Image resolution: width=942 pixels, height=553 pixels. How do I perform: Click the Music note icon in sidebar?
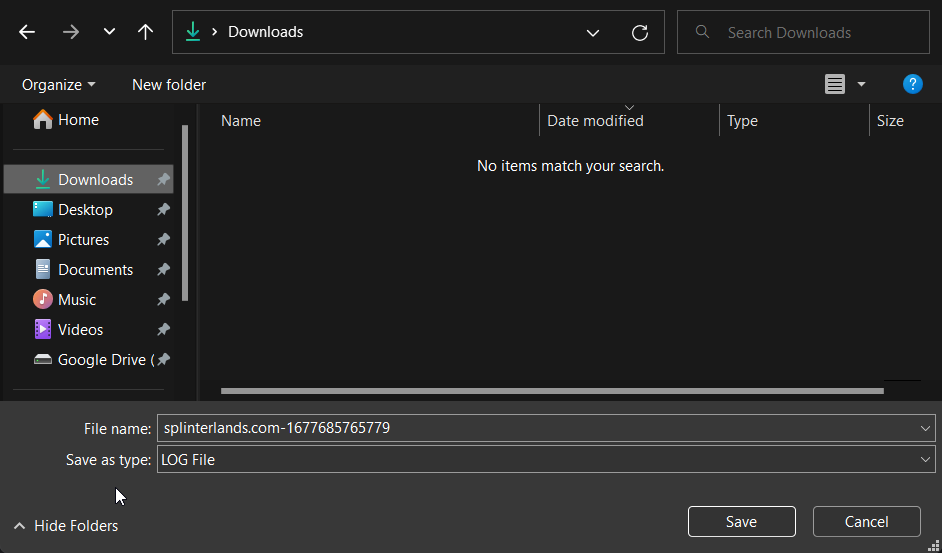[43, 299]
